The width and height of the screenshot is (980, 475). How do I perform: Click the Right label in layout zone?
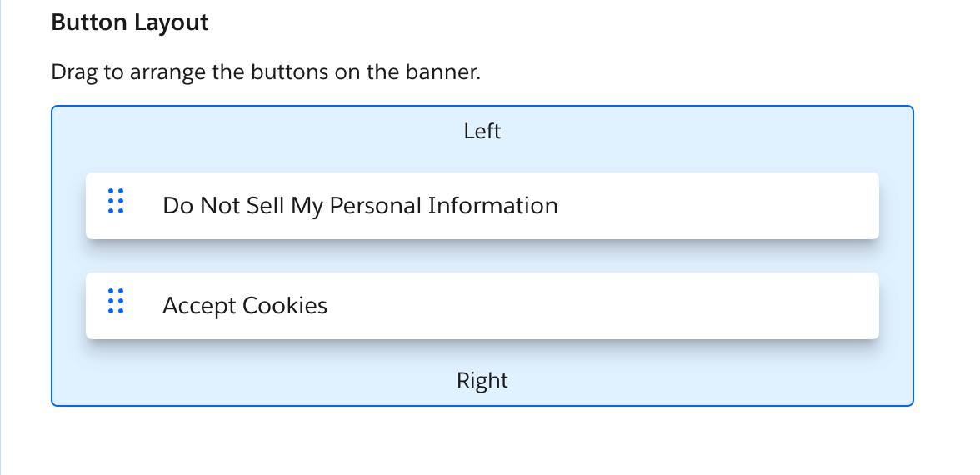tap(482, 381)
